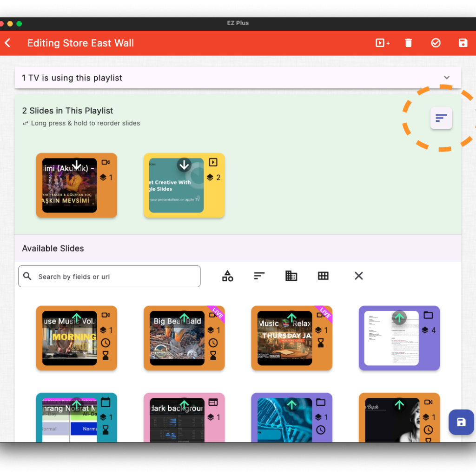
Task: Remove the Creative With Slides card via down arrow
Action: coord(184,165)
